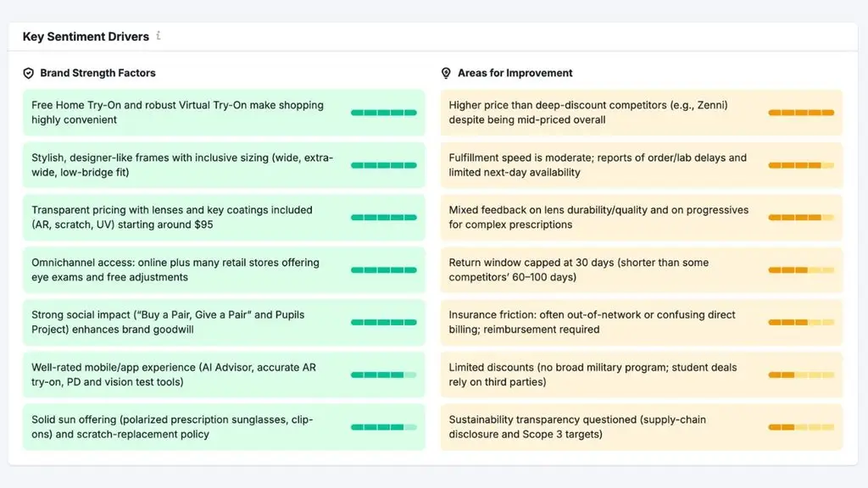Click the orange score bar for Limited discounts
868x488 pixels.
point(801,374)
